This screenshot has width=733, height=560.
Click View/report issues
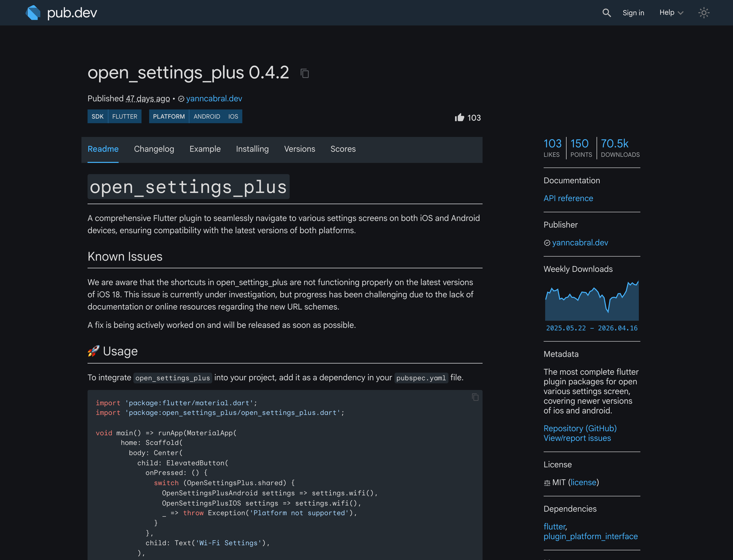(x=577, y=438)
